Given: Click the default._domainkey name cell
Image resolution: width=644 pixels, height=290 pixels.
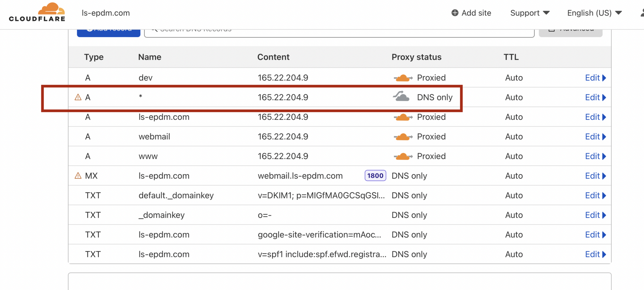Looking at the screenshot, I should point(176,195).
